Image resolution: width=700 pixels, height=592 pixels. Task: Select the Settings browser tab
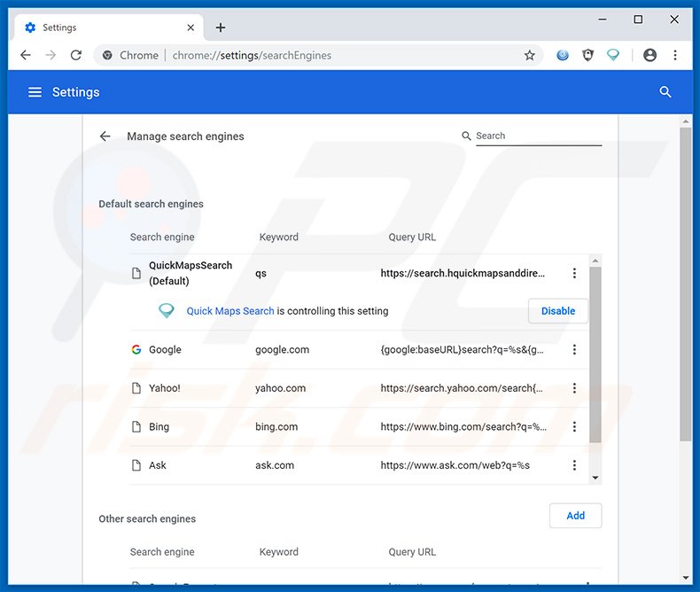[x=109, y=27]
